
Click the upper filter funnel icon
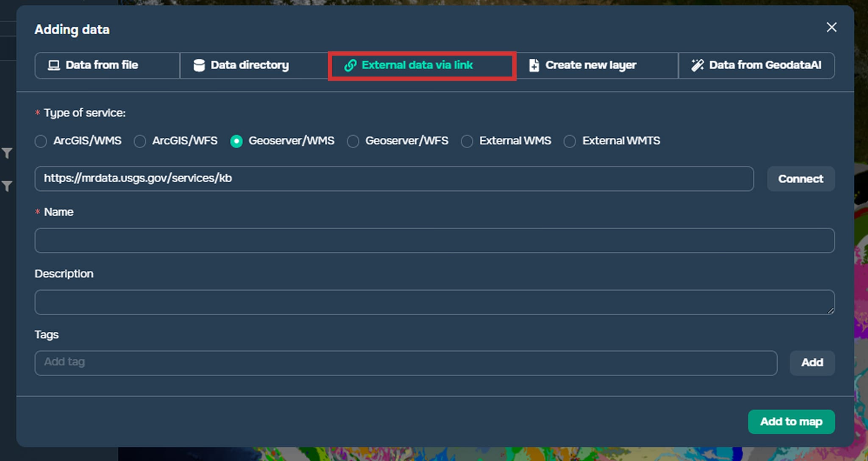(7, 153)
